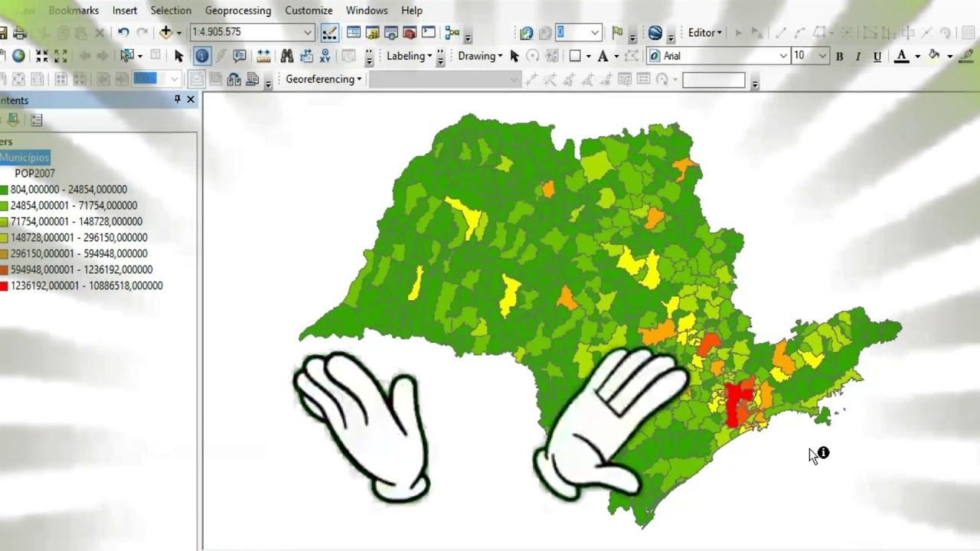Viewport: 980px width, 551px height.
Task: Click the 24854,000001 - 71754,000000 legend label
Action: (x=73, y=206)
